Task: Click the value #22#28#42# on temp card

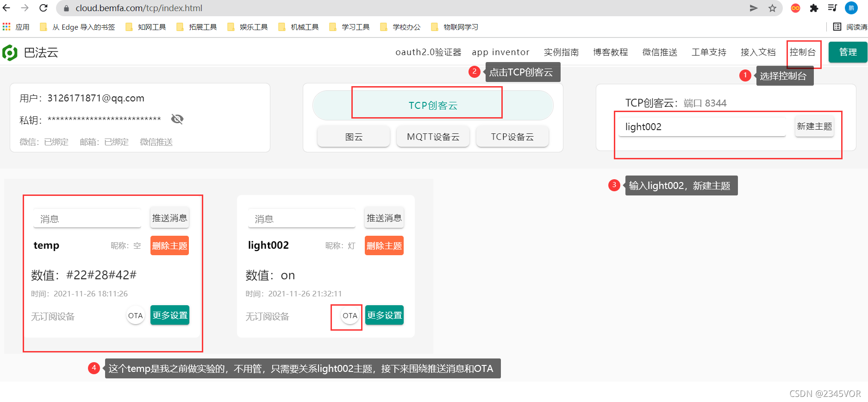Action: coord(101,275)
